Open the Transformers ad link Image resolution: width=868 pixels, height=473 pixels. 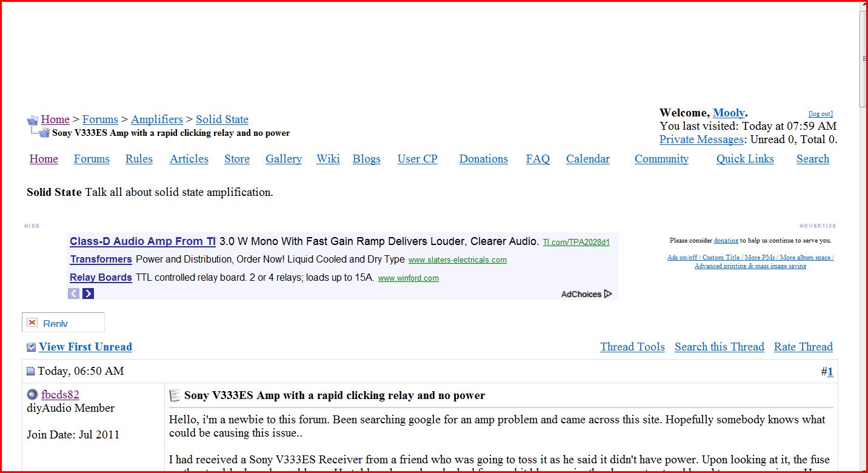(x=101, y=260)
